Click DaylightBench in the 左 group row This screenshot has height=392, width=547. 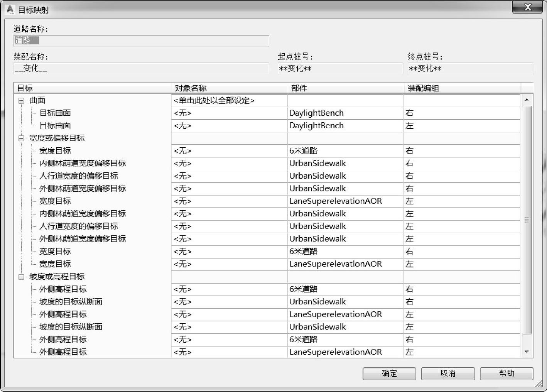point(316,126)
